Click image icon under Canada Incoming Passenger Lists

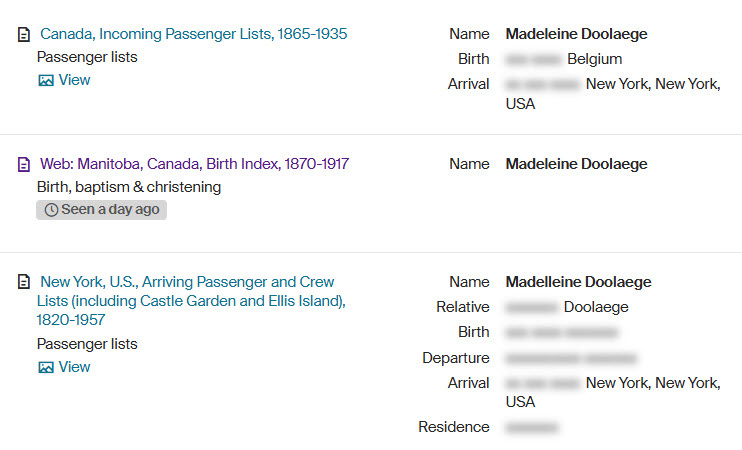[45, 81]
